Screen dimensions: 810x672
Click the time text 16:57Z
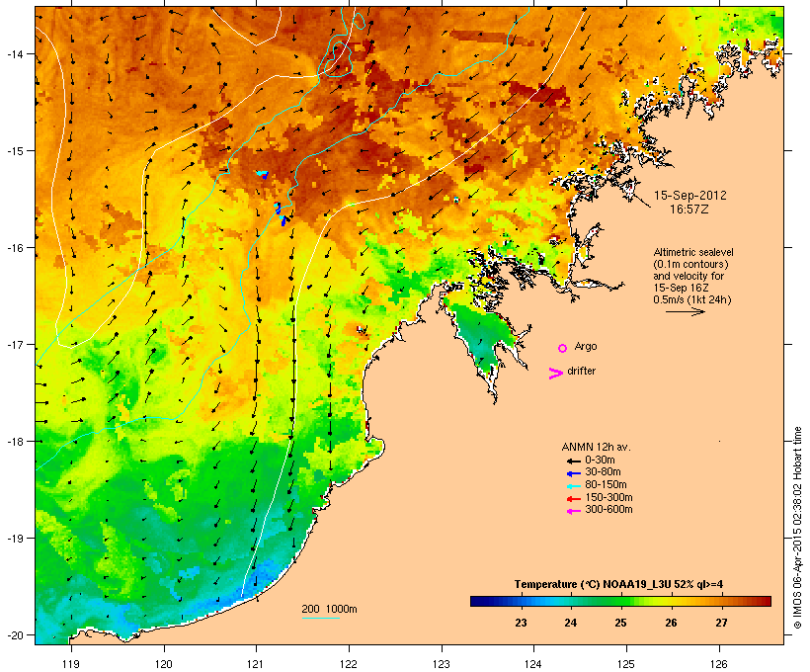tap(689, 209)
